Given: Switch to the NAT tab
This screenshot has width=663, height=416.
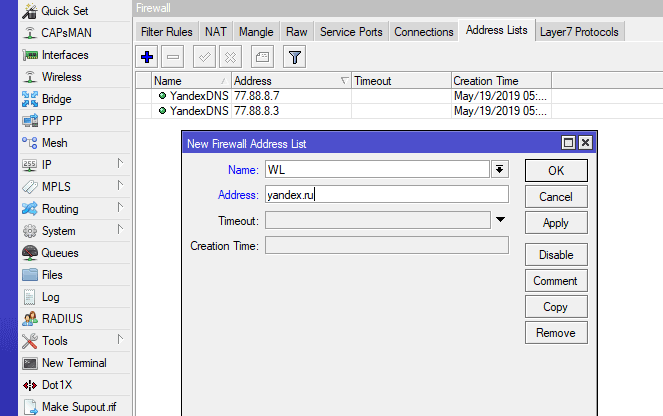Looking at the screenshot, I should point(216,32).
